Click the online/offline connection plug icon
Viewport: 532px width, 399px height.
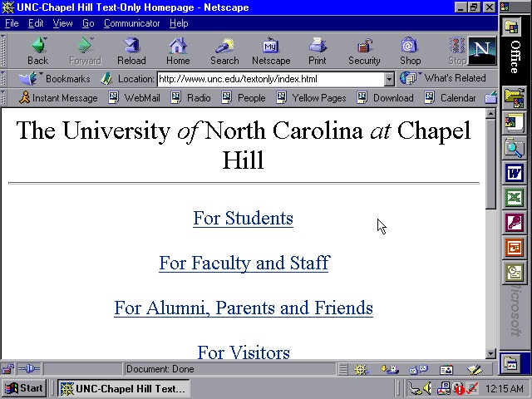click(29, 369)
